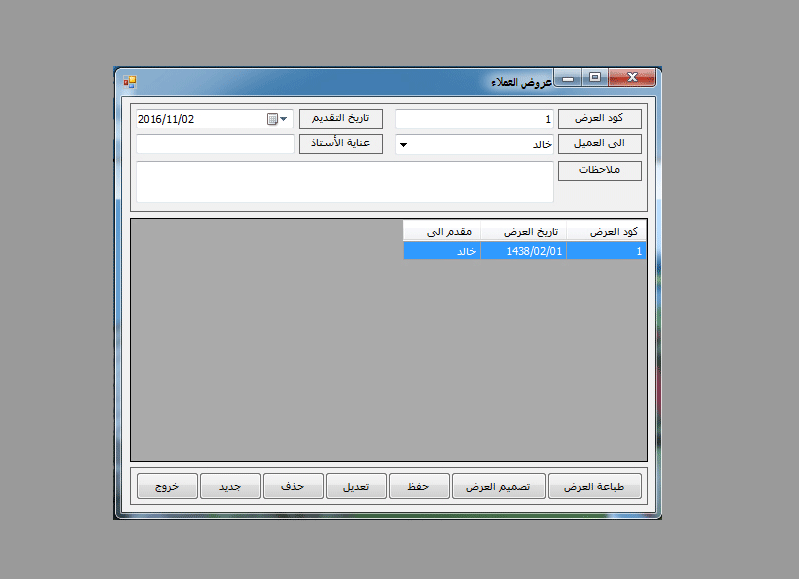Open the calendar picker for the date 2016/11/02

click(278, 119)
